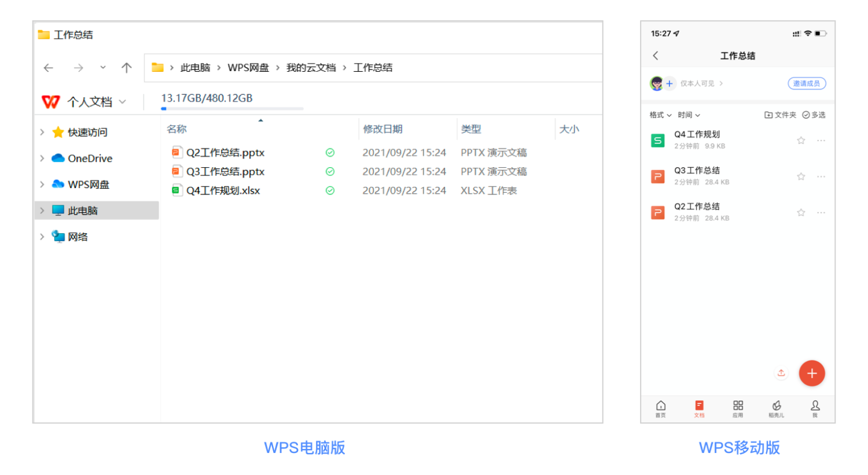Select OneDrive cloud icon in sidebar
Image resolution: width=868 pixels, height=475 pixels.
point(58,158)
